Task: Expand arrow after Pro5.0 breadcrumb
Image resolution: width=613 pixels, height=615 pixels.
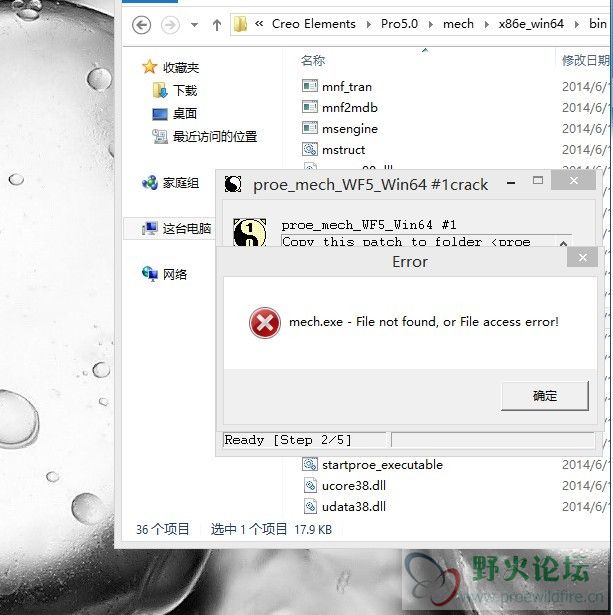Action: [x=431, y=25]
